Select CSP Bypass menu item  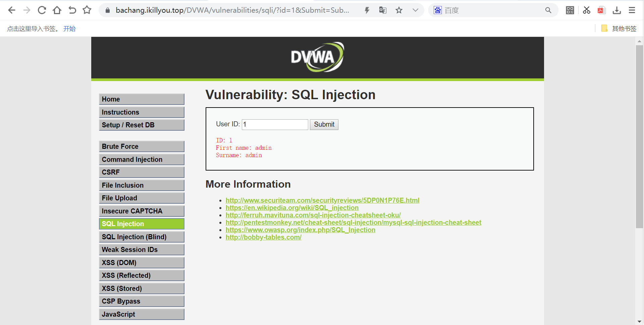(142, 301)
